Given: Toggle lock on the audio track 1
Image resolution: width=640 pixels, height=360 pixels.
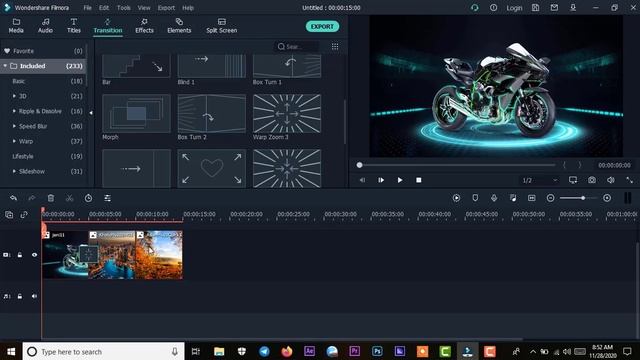Looking at the screenshot, I should click(20, 296).
